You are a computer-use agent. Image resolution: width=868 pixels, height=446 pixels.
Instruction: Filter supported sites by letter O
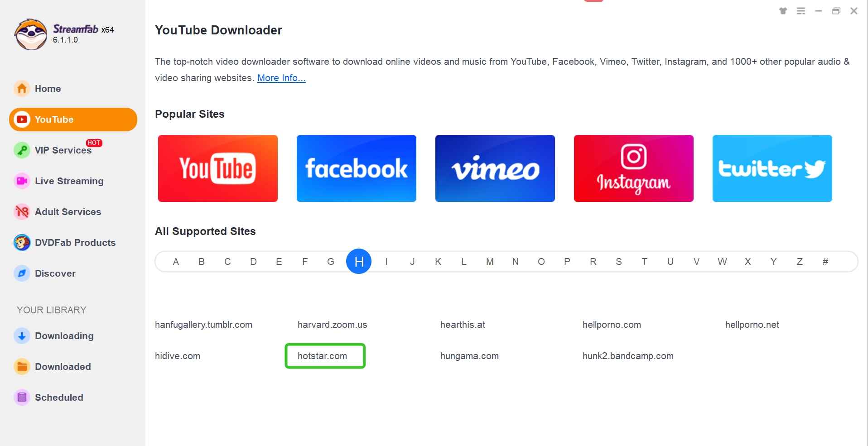pos(541,262)
